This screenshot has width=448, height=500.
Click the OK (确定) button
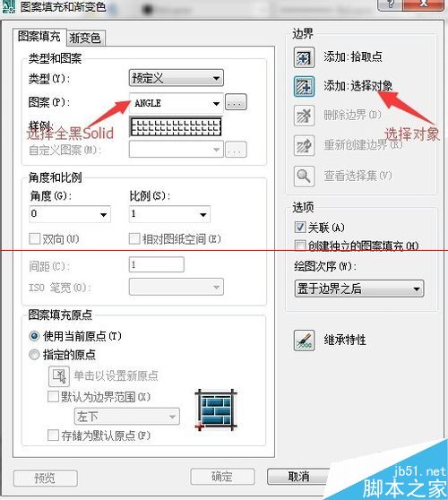(222, 477)
